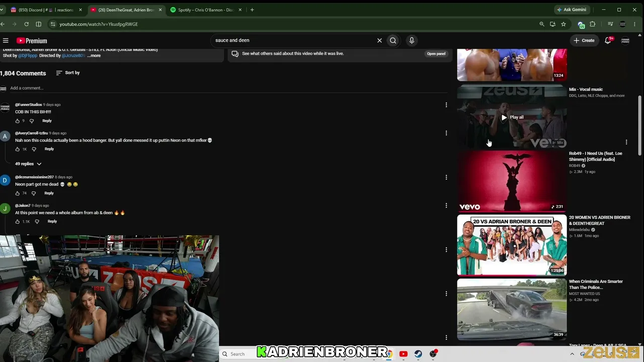644x362 pixels.
Task: Like the @FunnerStudios comment
Action: [18, 121]
